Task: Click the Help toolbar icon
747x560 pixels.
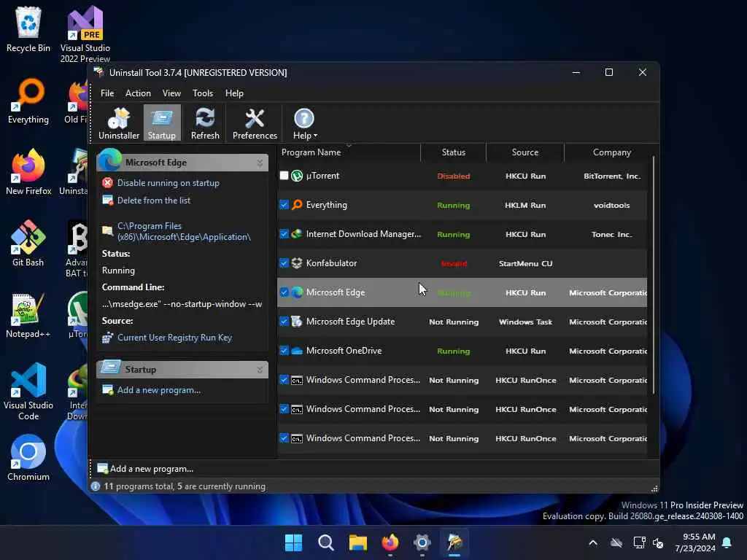Action: (304, 118)
